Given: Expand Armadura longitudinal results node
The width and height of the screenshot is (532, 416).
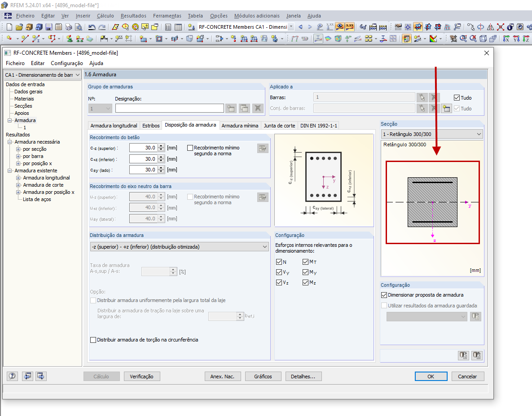Looking at the screenshot, I should point(18,178).
